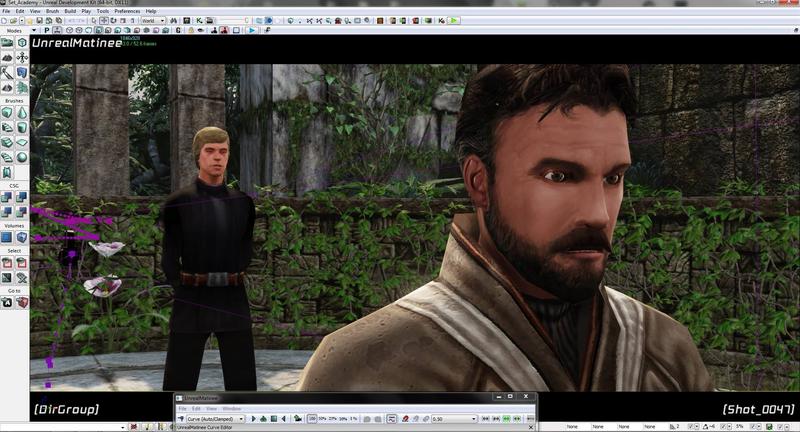Image resolution: width=800 pixels, height=432 pixels.
Task: Open the Brush menu
Action: tap(53, 11)
